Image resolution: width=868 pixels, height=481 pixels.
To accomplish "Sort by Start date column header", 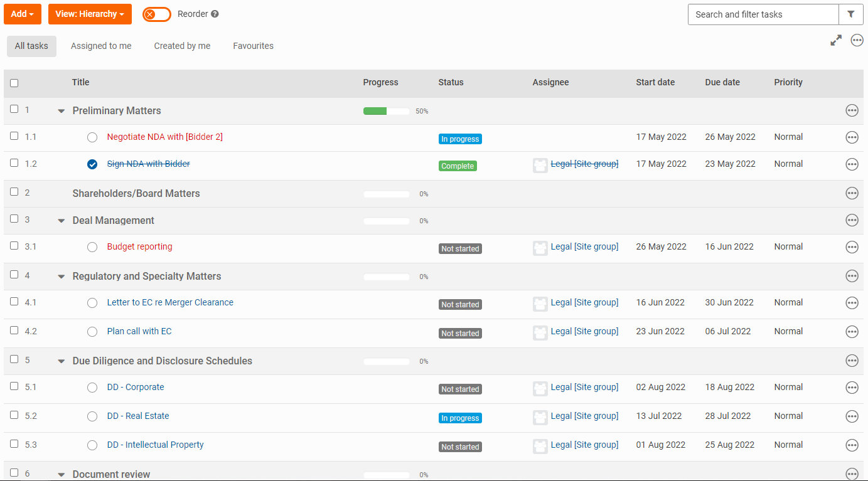I will 655,82.
